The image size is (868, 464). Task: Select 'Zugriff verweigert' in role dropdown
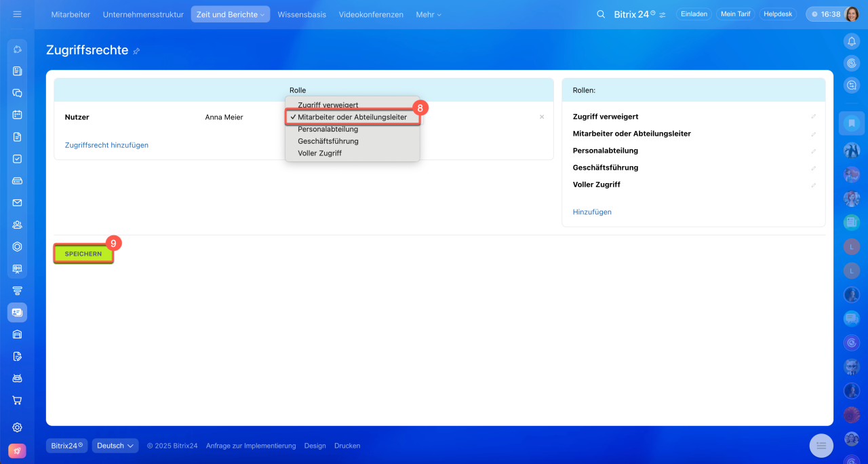pos(328,105)
